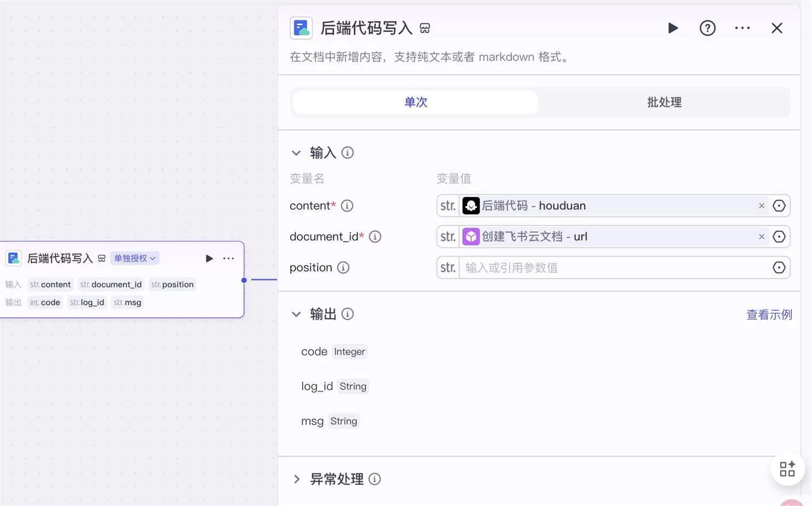Select the 后端代码 variable chip icon in content row
The height and width of the screenshot is (506, 812).
[471, 205]
